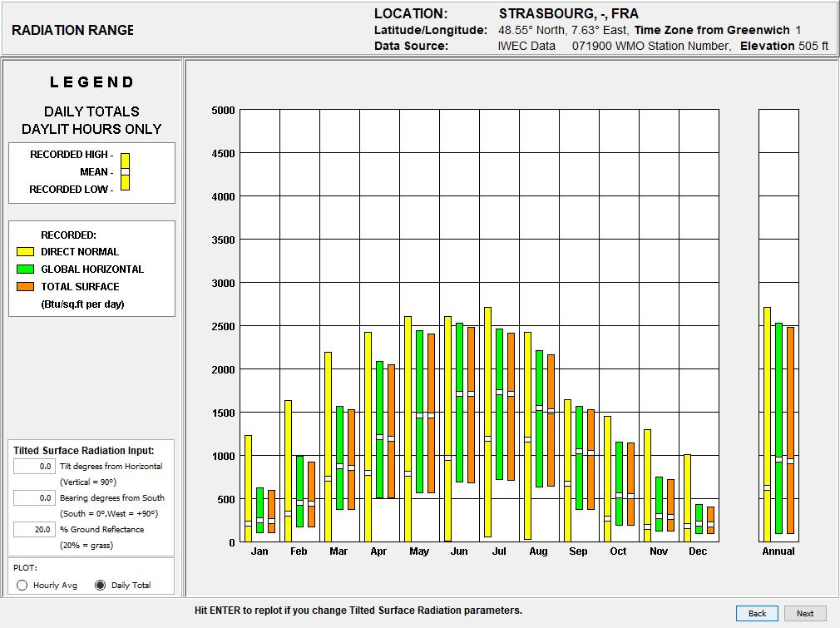The height and width of the screenshot is (628, 840).
Task: Click the Global Horizontal green legend swatch
Action: point(25,269)
